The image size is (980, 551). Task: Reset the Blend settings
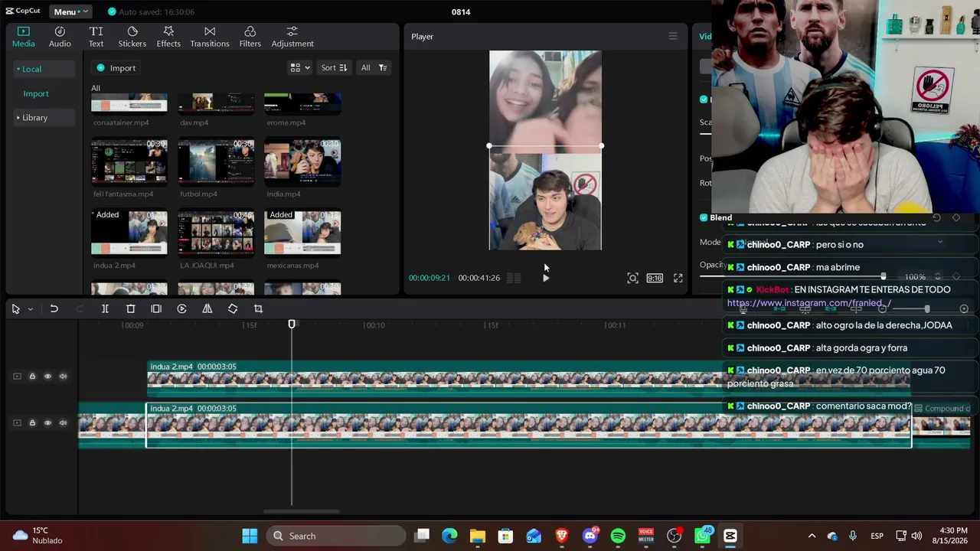936,217
